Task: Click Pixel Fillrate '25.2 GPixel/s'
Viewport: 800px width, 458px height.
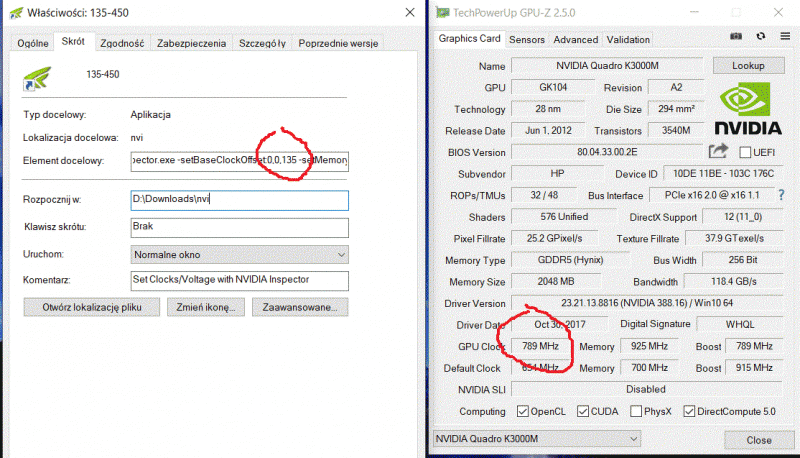Action: tap(554, 238)
